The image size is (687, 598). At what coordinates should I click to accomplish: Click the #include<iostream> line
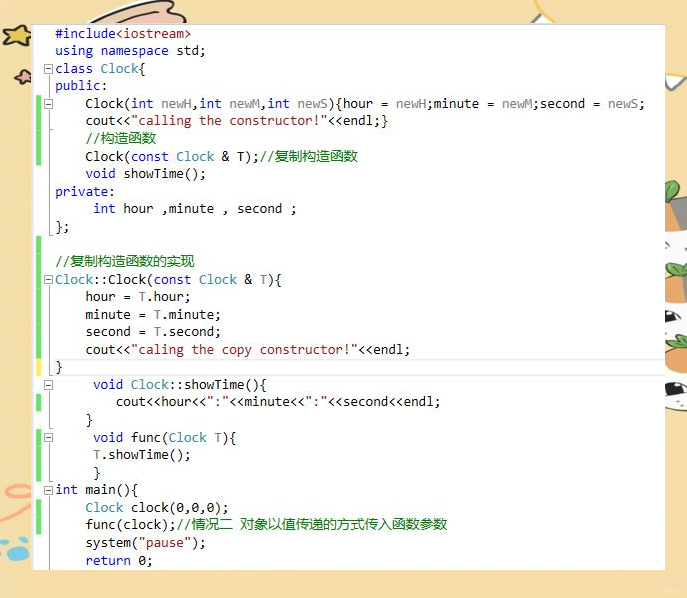pyautogui.click(x=123, y=34)
